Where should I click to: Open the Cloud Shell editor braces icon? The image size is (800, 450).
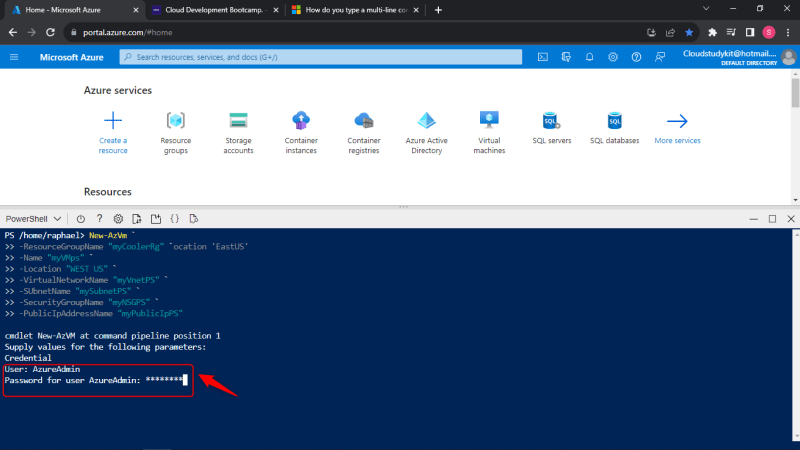174,219
